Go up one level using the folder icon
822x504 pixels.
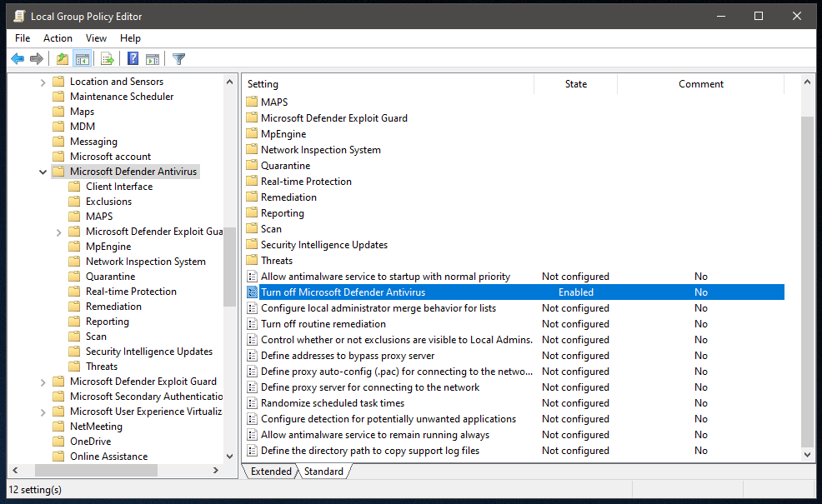tap(63, 58)
